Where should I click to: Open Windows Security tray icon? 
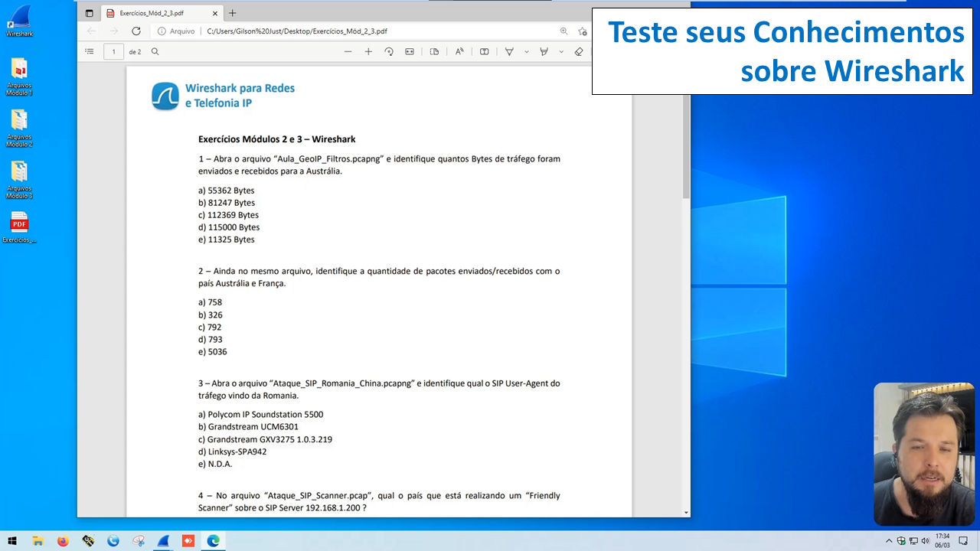pyautogui.click(x=901, y=541)
